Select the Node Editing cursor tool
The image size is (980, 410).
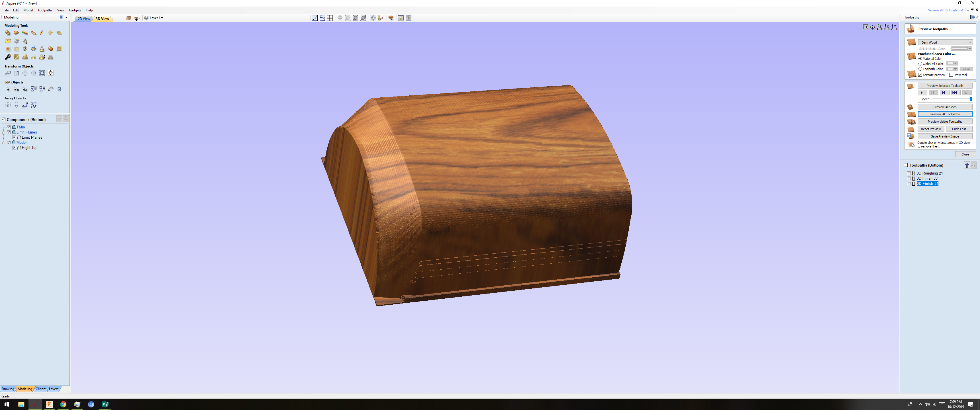click(x=16, y=89)
